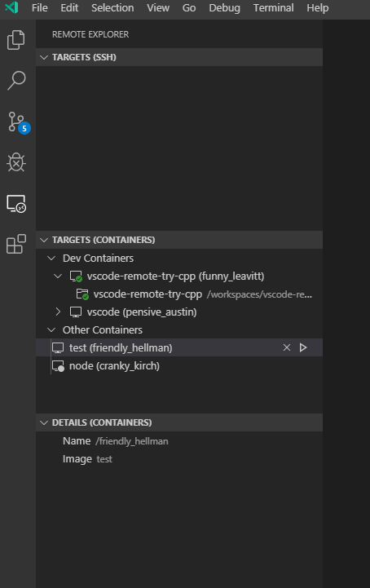Viewport: 370px width, 588px height.
Task: Open the Search view in activity bar
Action: (x=16, y=80)
